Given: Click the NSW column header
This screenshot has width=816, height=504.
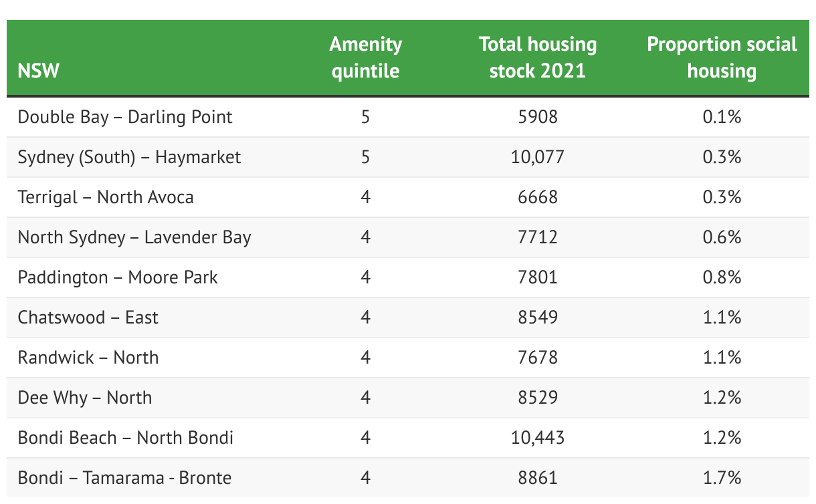Looking at the screenshot, I should 39,70.
